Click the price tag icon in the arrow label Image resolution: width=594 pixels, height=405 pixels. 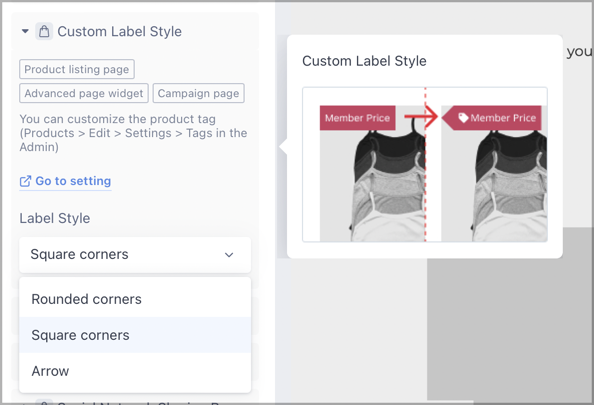pos(463,118)
